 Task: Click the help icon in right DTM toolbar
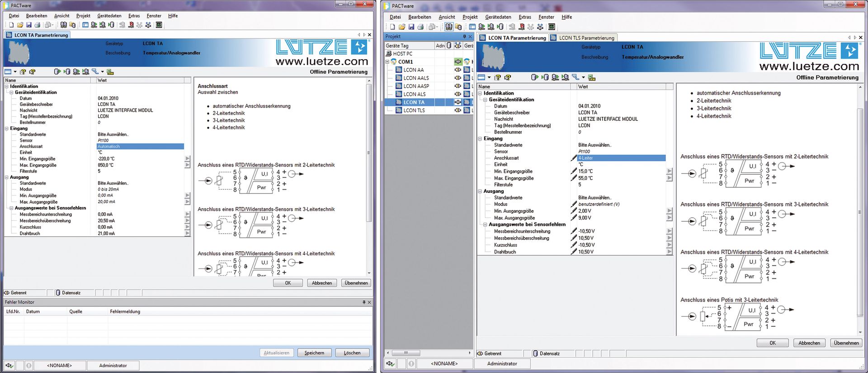[497, 77]
